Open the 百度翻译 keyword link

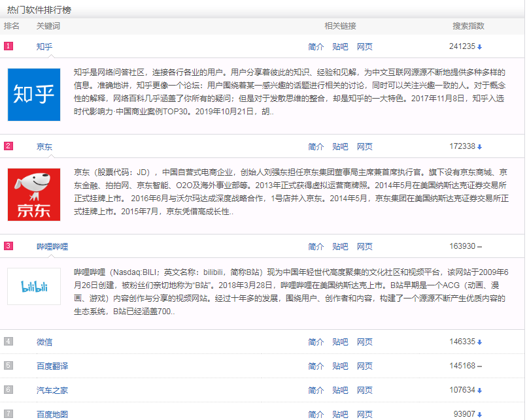pos(52,366)
